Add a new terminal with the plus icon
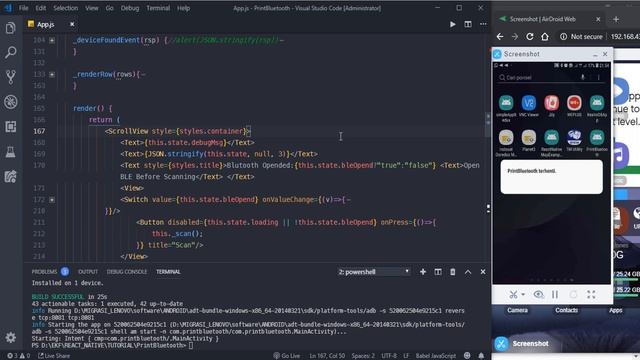Viewport: 640px width, 360px height. 423,272
